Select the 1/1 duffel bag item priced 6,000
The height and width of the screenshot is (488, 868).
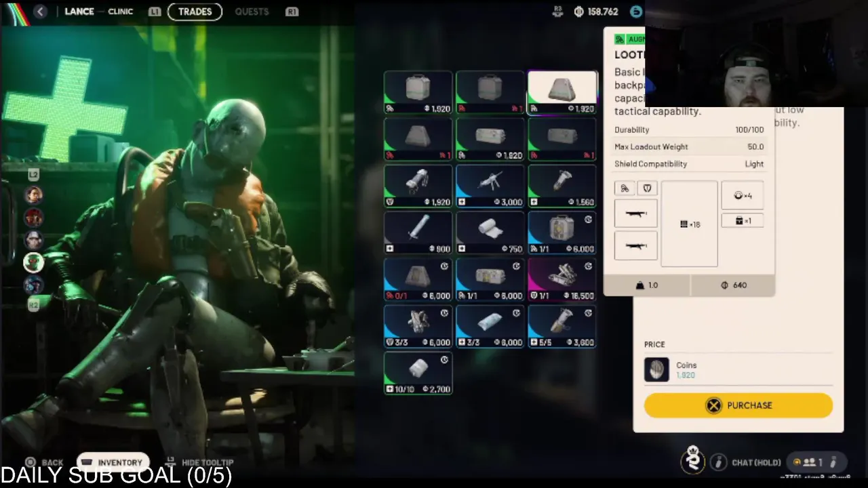[490, 280]
